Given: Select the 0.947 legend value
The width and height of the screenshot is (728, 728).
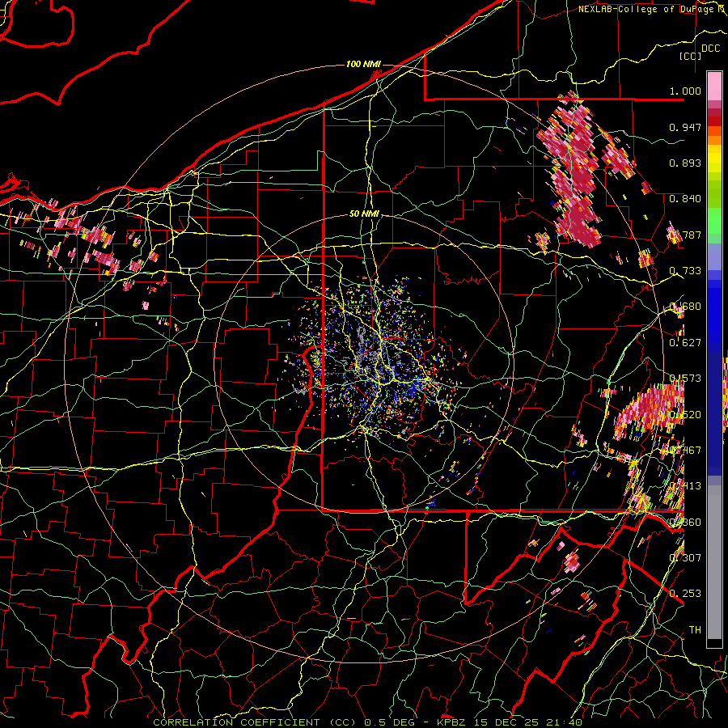Looking at the screenshot, I should coord(685,127).
